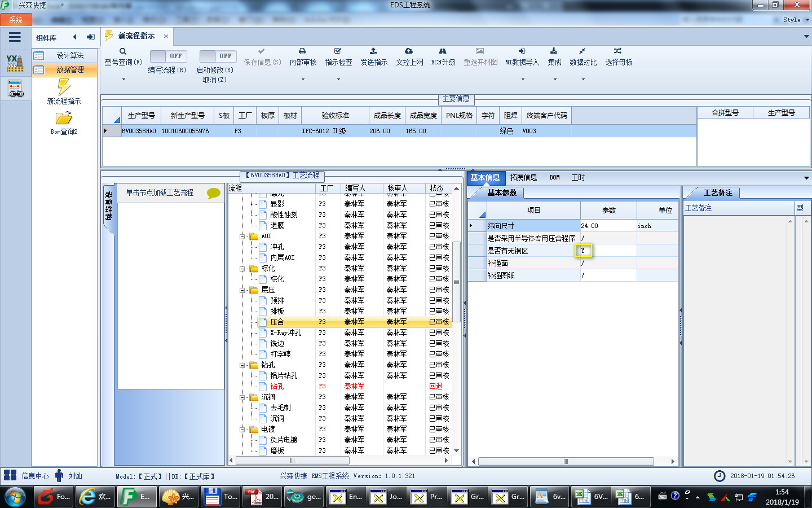Open dropdown under 指示检查
Image resolution: width=812 pixels, height=508 pixels.
338,80
